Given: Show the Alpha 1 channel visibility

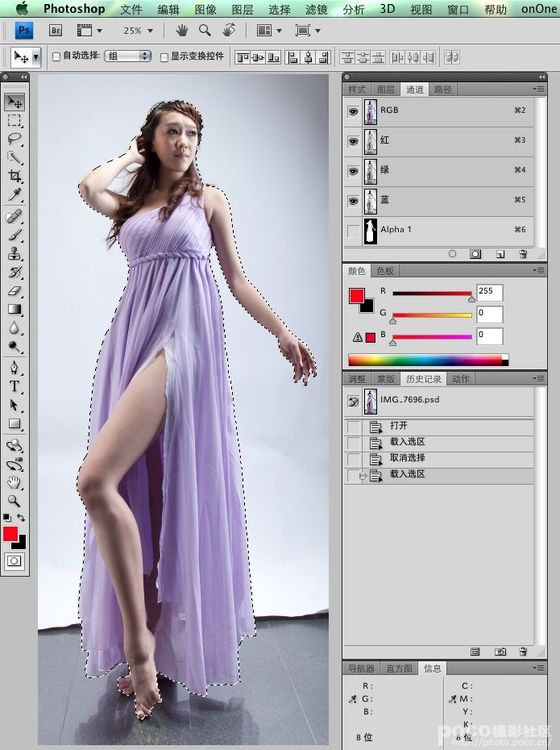Looking at the screenshot, I should (x=353, y=231).
